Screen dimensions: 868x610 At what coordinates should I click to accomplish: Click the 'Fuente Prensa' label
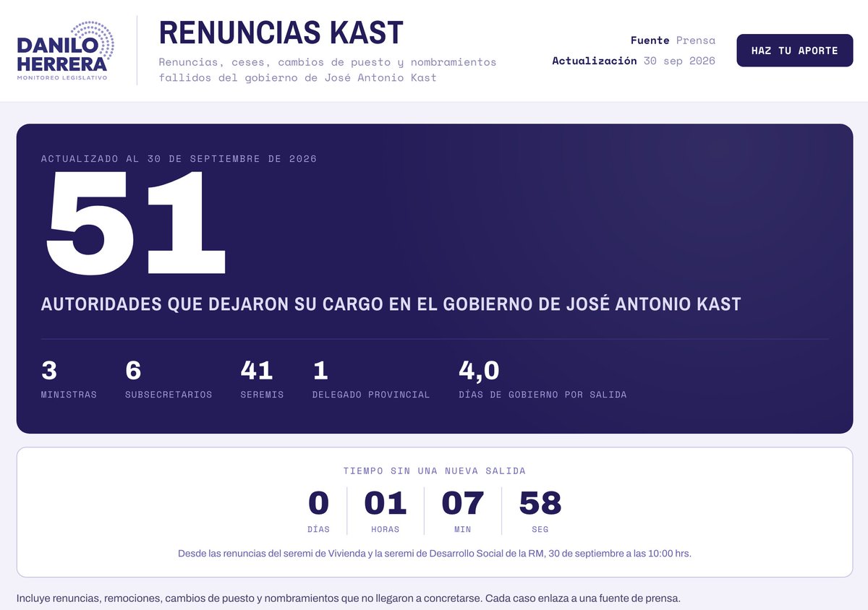[673, 40]
